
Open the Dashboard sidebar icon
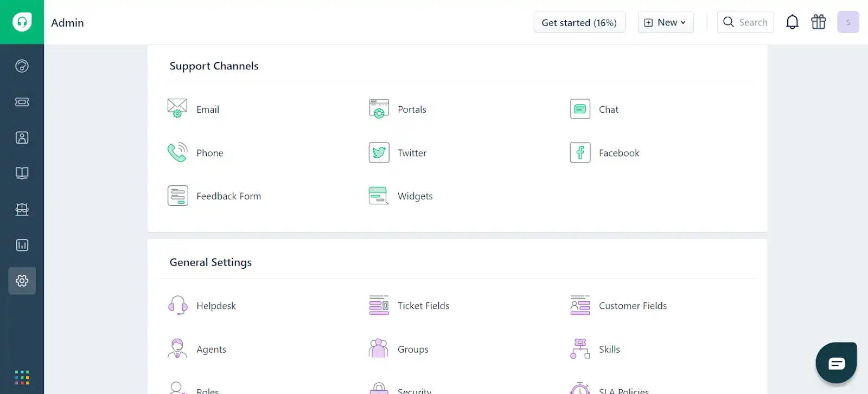tap(22, 66)
